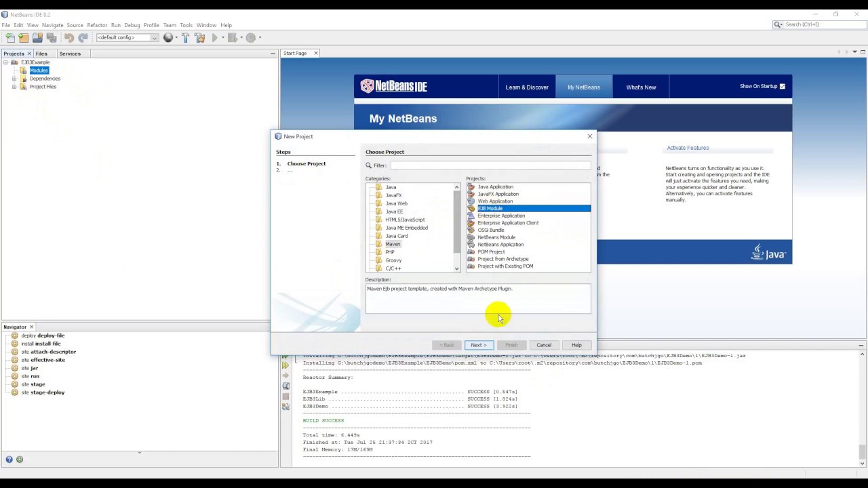The width and height of the screenshot is (868, 488).
Task: Click the Run Project green arrow
Action: point(215,38)
